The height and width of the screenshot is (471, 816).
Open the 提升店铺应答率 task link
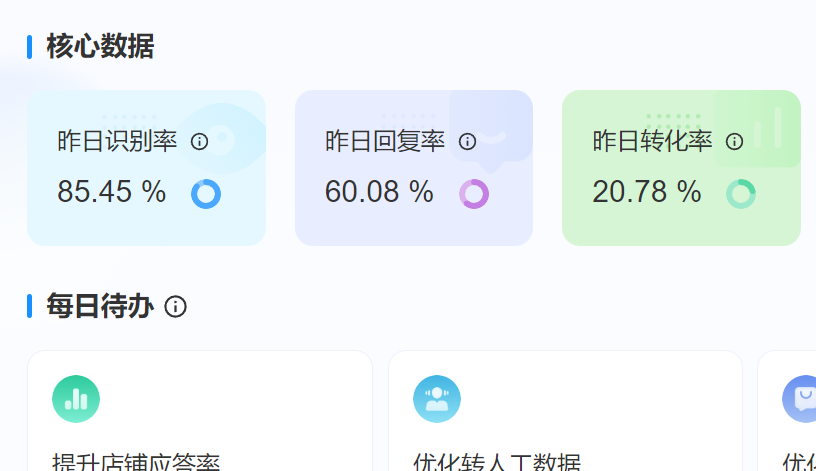(x=136, y=462)
